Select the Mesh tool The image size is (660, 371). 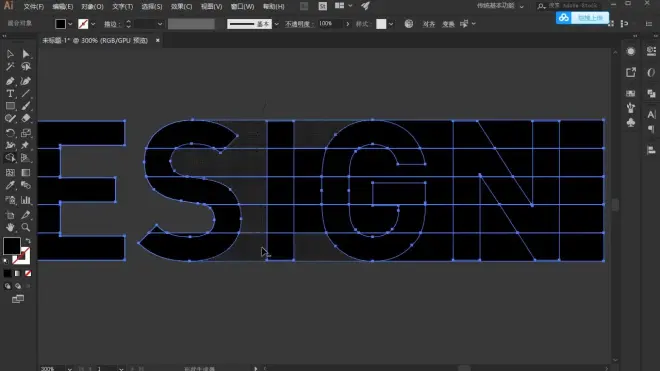[x=10, y=173]
